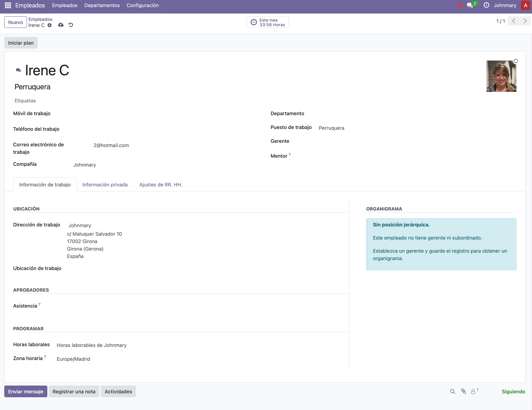The image size is (532, 410).
Task: Switch to Ajustes de RR. HH. tab
Action: coord(161,185)
